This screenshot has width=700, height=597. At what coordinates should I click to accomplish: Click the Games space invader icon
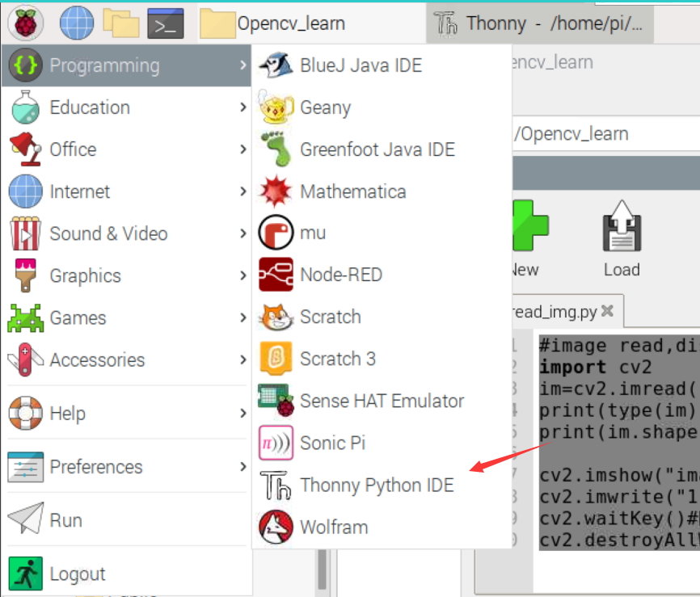pos(25,317)
